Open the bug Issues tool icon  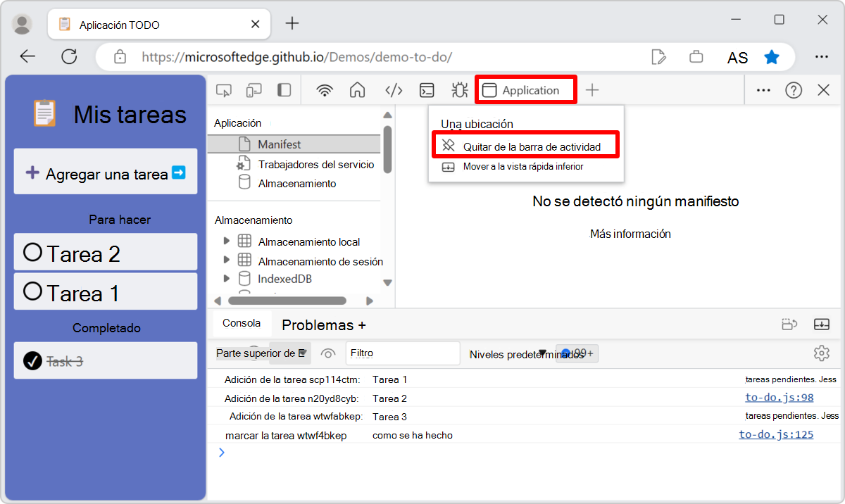pos(460,90)
